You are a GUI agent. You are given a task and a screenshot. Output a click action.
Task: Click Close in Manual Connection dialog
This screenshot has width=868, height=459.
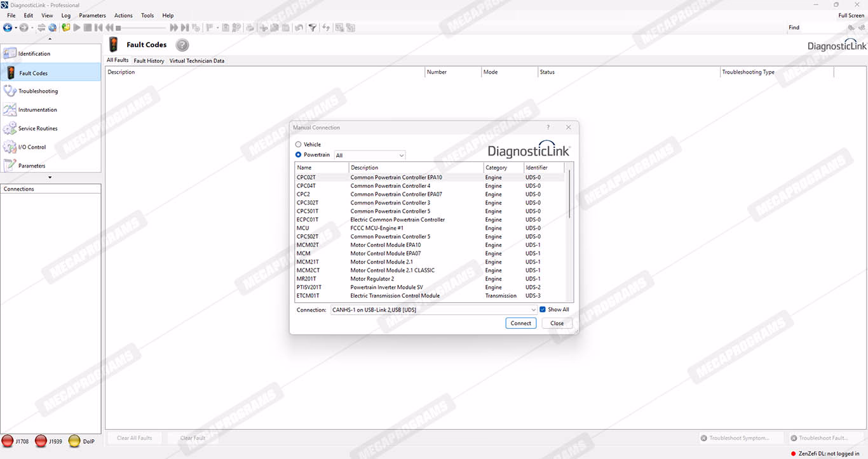pyautogui.click(x=557, y=323)
